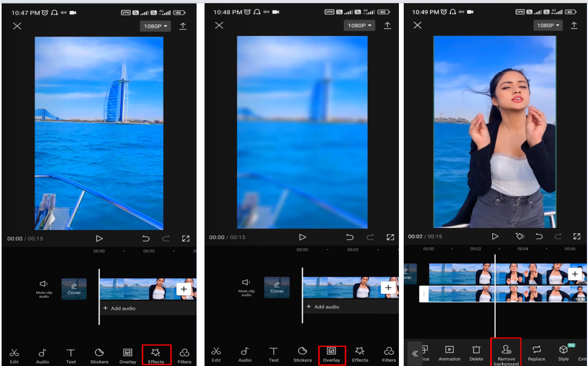Screen dimensions: 588x366
Task: Play the preview in middle phone screen
Action: pos(302,237)
